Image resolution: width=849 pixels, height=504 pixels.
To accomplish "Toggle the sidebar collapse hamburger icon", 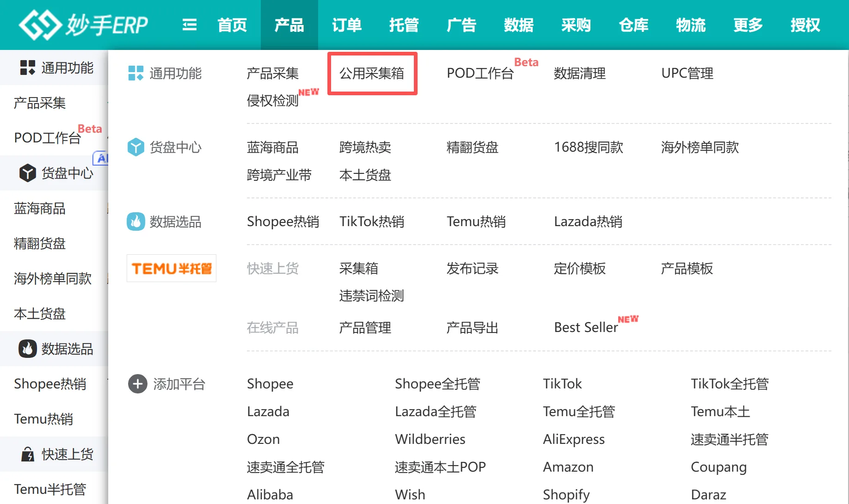I will [190, 25].
